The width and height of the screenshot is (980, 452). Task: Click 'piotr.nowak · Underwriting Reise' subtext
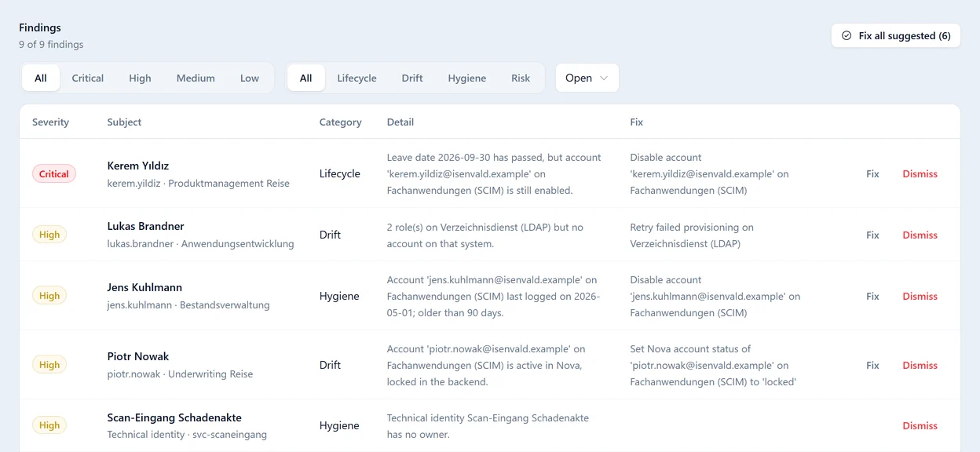click(181, 374)
